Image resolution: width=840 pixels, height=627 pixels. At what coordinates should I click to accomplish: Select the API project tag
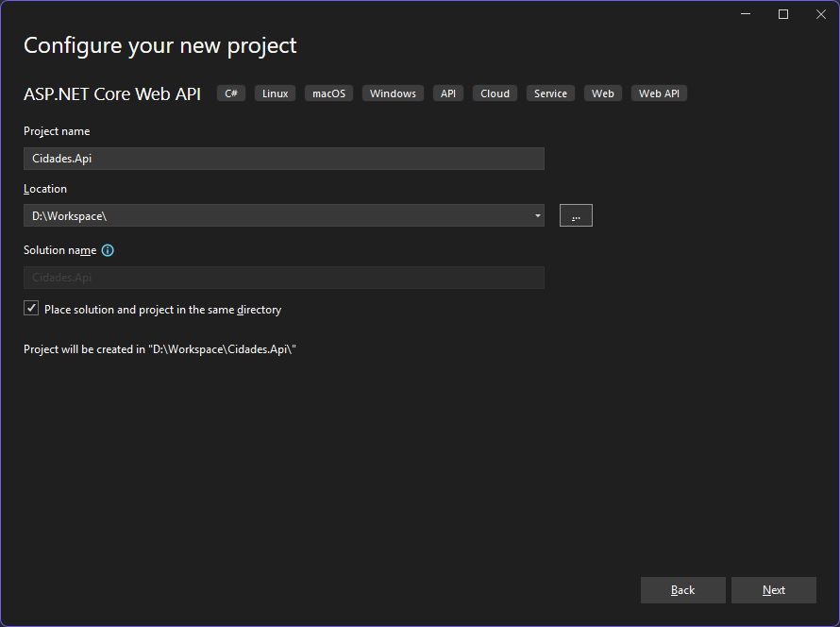(x=447, y=93)
